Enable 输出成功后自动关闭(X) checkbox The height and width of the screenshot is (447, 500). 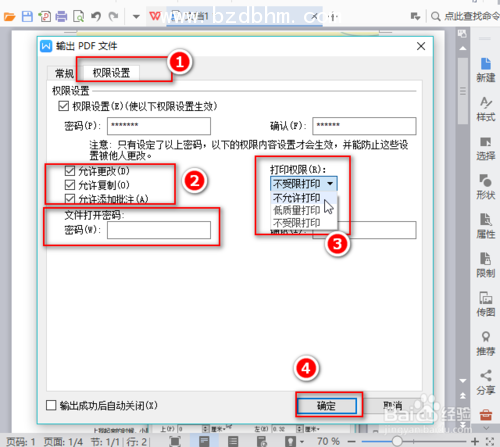pyautogui.click(x=51, y=405)
